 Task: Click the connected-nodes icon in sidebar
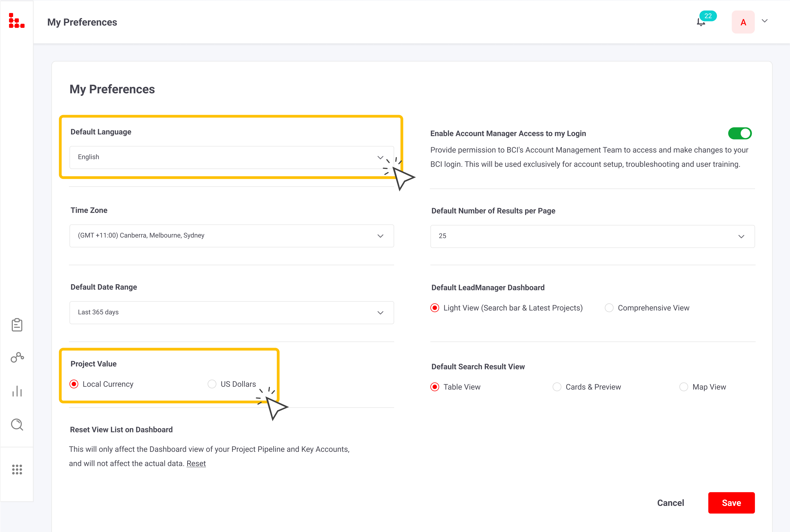(x=17, y=357)
